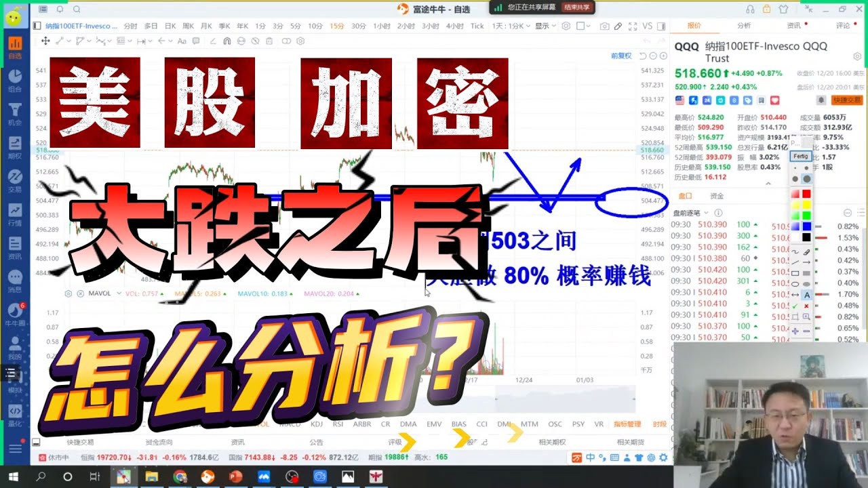Open Windows Start menu
The width and height of the screenshot is (868, 488).
[x=13, y=476]
